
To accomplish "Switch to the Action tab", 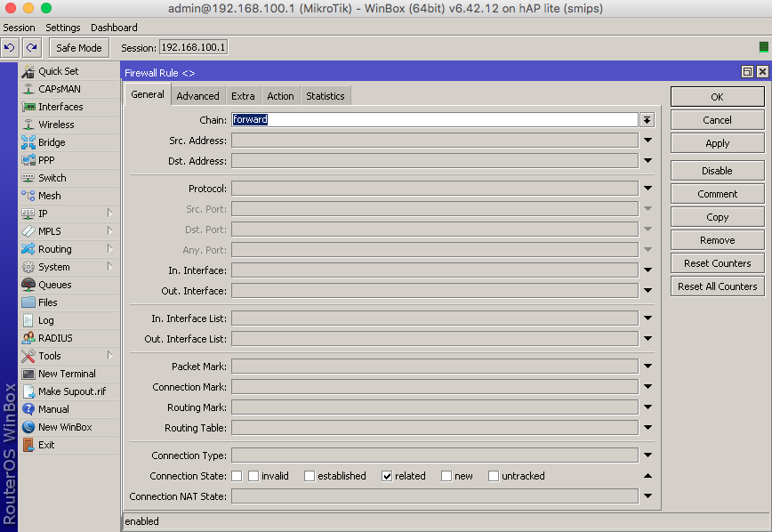I will [281, 96].
